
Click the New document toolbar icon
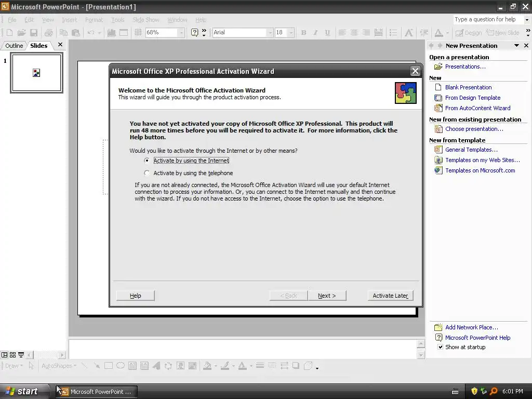tap(9, 33)
